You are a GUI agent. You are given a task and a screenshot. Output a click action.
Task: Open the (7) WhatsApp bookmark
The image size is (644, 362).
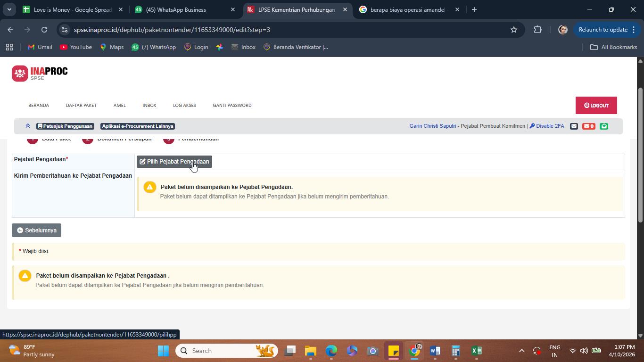pos(154,47)
